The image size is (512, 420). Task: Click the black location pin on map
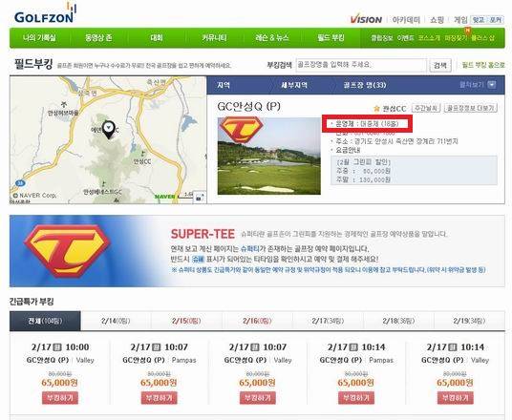point(109,130)
